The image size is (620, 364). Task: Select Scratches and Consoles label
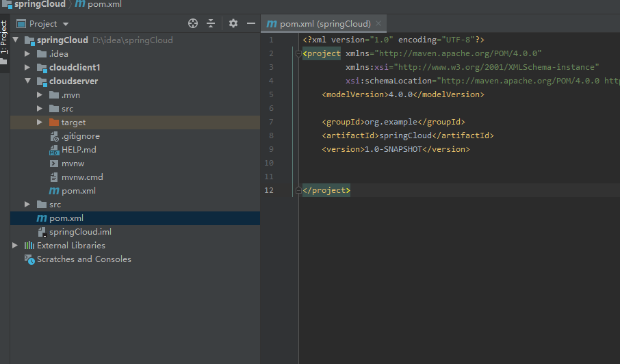tap(83, 259)
